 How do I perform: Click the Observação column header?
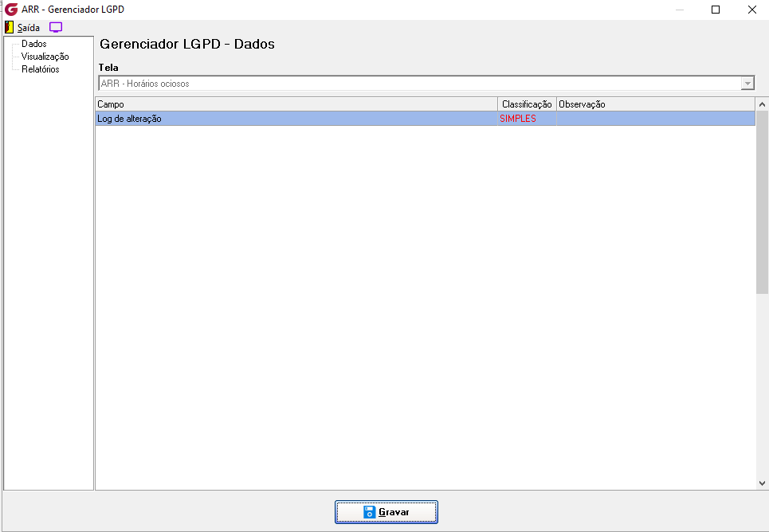coord(656,104)
